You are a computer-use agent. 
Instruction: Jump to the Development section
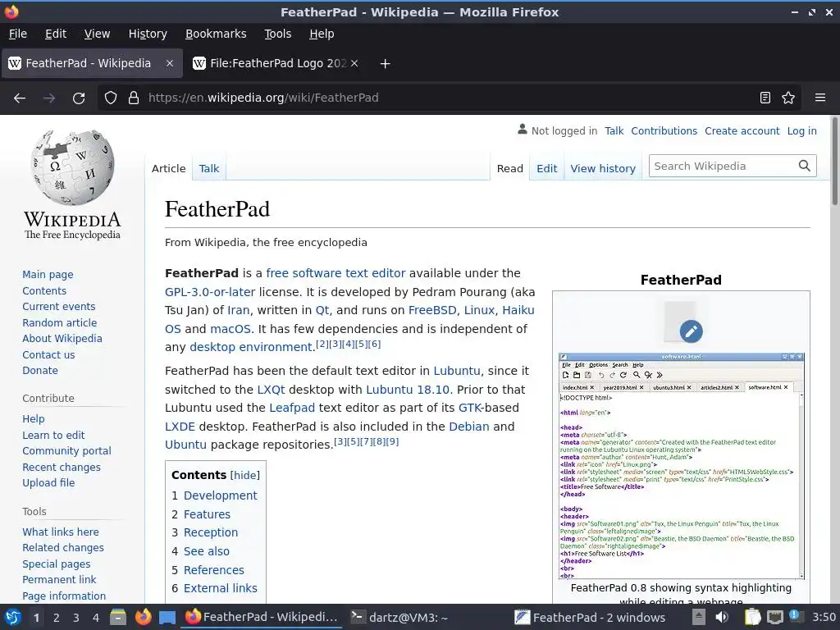[220, 495]
